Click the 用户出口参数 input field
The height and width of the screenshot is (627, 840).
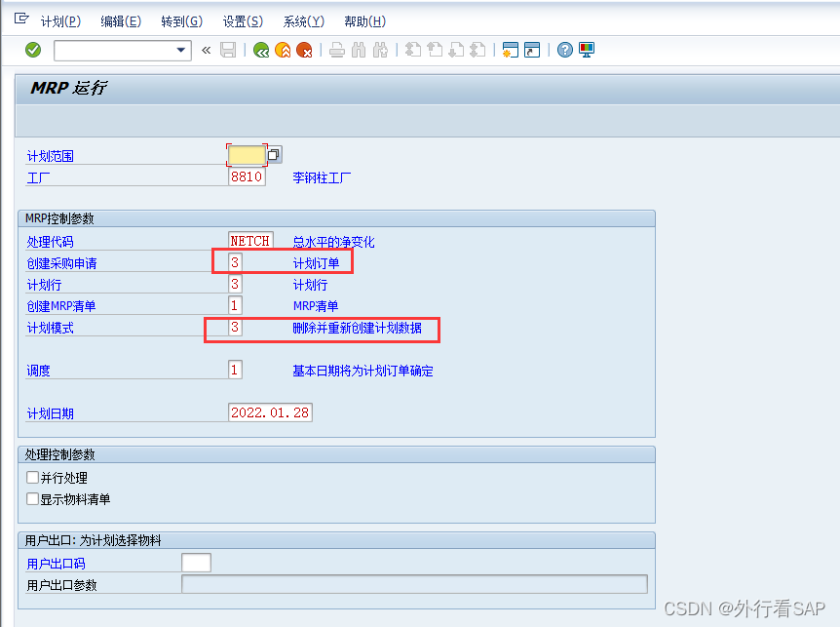coord(415,584)
